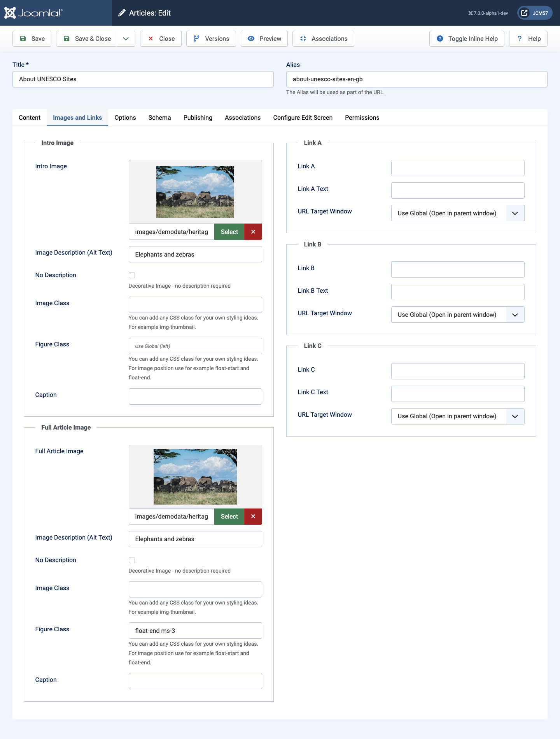The width and height of the screenshot is (560, 739).
Task: Click the Save button
Action: (x=32, y=38)
